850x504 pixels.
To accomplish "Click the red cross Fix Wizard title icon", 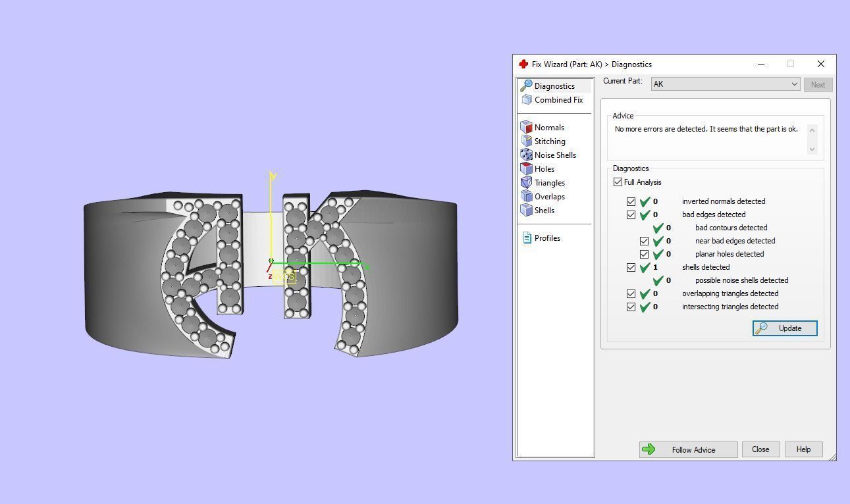I will pyautogui.click(x=523, y=64).
